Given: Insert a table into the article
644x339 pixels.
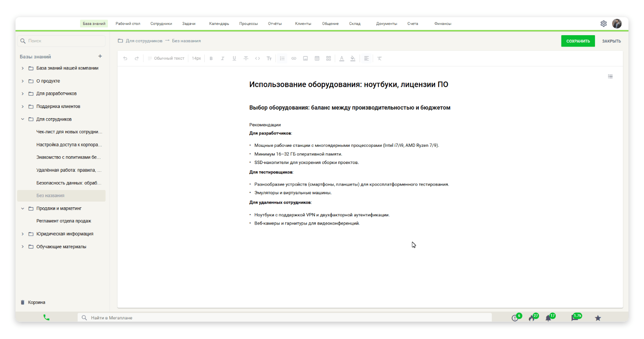Looking at the screenshot, I should [317, 58].
